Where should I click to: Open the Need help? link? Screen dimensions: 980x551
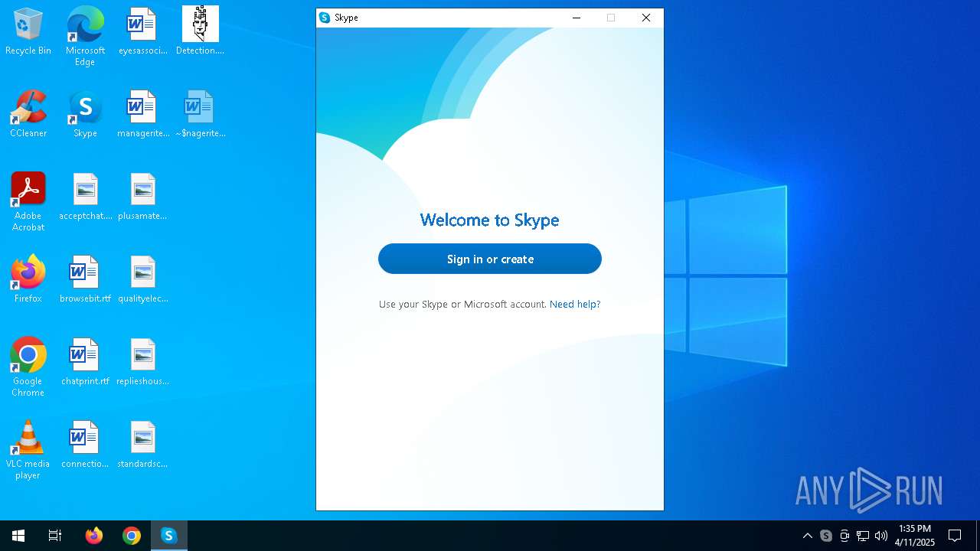[575, 304]
